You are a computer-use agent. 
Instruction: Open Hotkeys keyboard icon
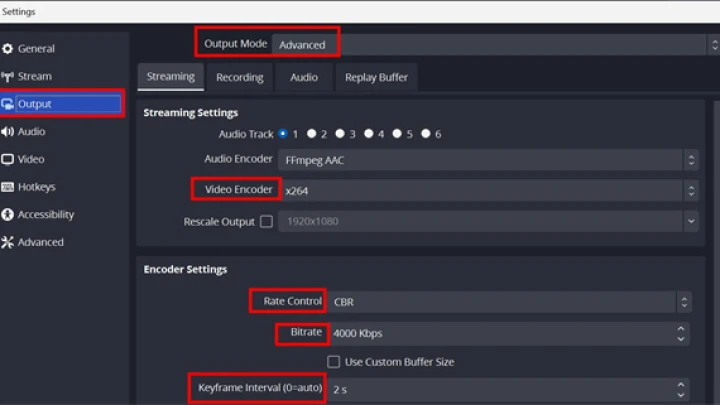7,187
